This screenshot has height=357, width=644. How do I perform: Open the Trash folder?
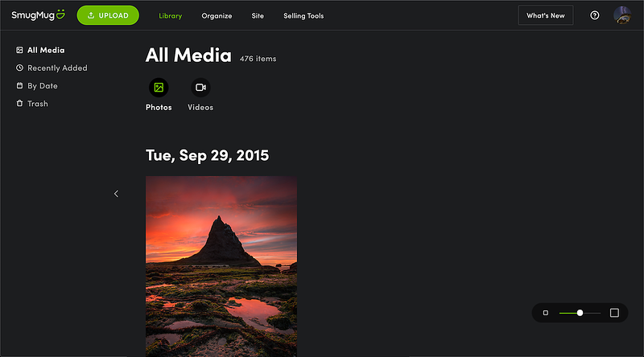click(x=37, y=104)
